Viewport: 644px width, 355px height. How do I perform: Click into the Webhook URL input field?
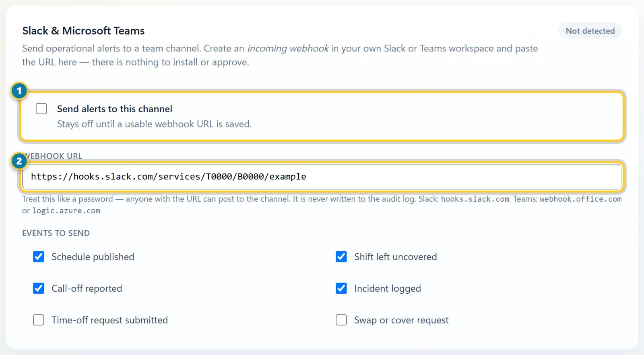(322, 177)
